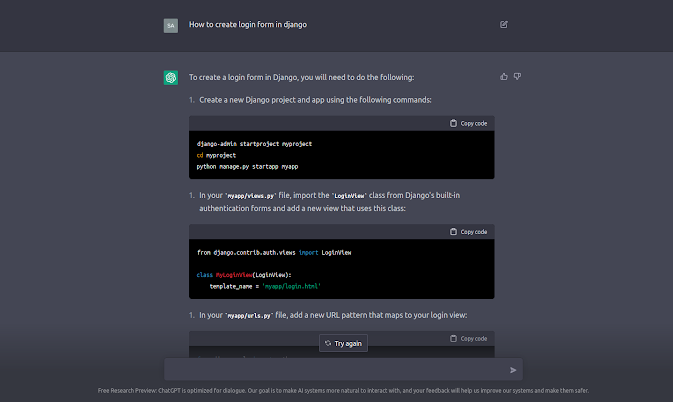Copy code of LoginView class block
The width and height of the screenshot is (673, 402).
[x=468, y=232]
